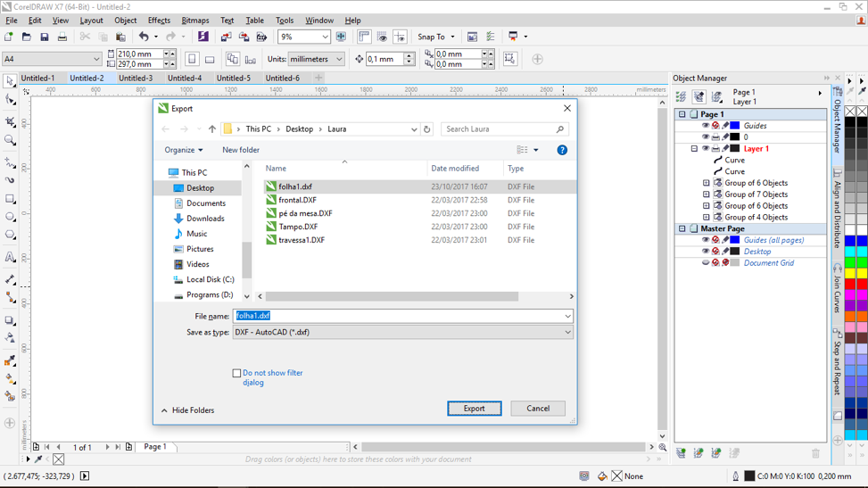Click Hide Folders
This screenshot has height=488, width=868.
coord(187,410)
